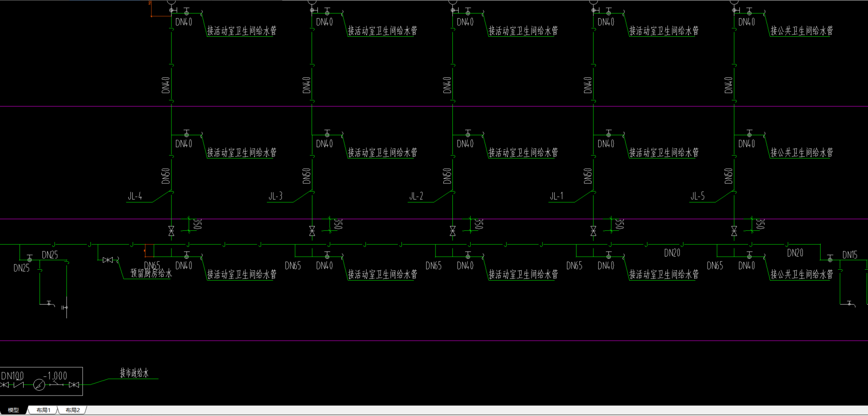
Task: Select the gate valve below riser JL-3
Action: (312, 231)
